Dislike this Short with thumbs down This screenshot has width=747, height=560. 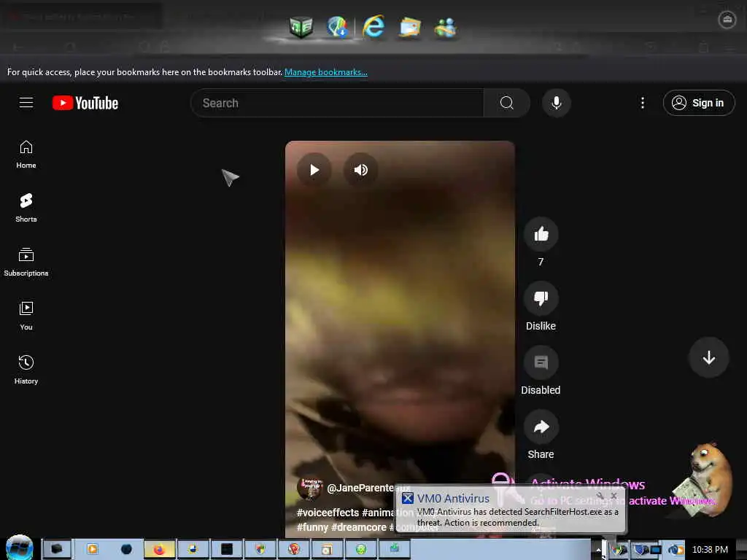tap(541, 298)
